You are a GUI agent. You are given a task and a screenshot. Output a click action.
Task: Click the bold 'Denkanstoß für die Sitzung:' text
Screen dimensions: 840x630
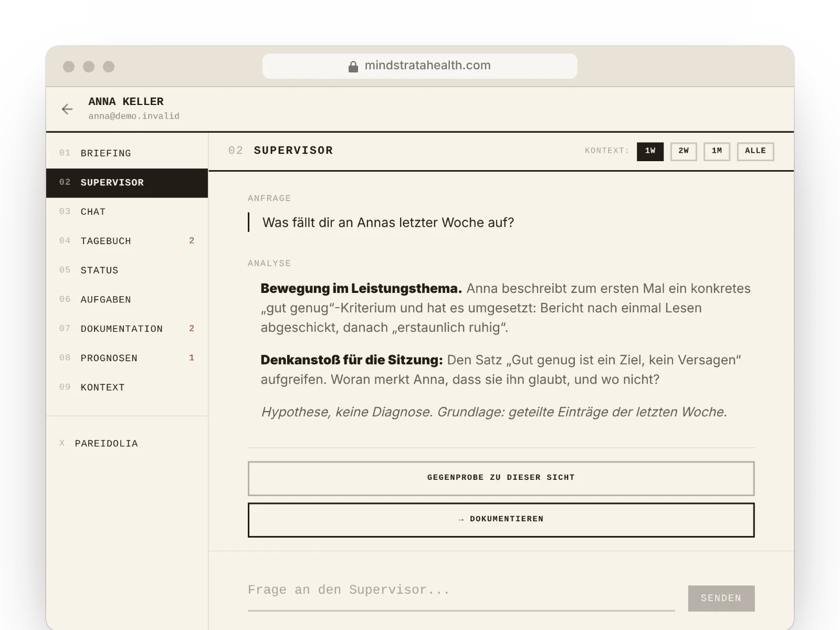point(352,360)
